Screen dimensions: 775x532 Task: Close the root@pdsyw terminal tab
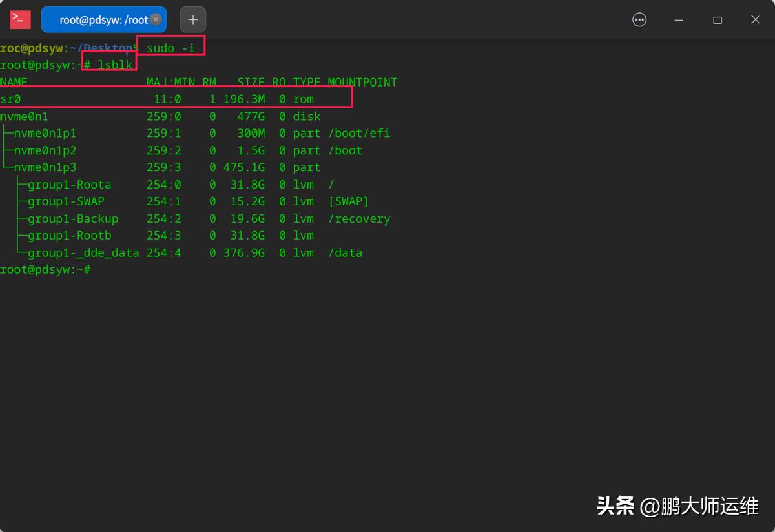[155, 19]
